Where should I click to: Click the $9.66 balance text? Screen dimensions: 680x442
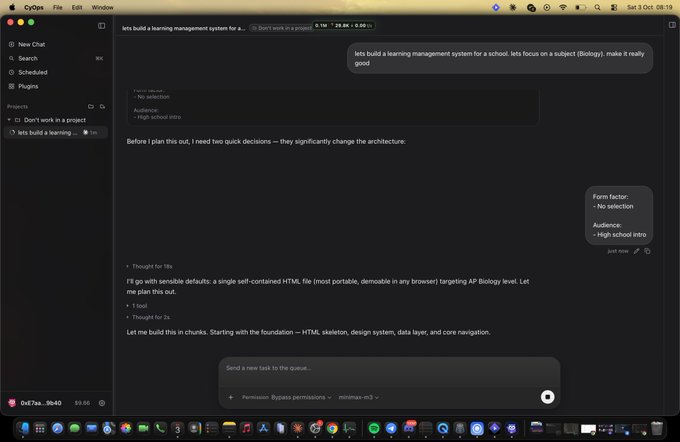[82, 403]
